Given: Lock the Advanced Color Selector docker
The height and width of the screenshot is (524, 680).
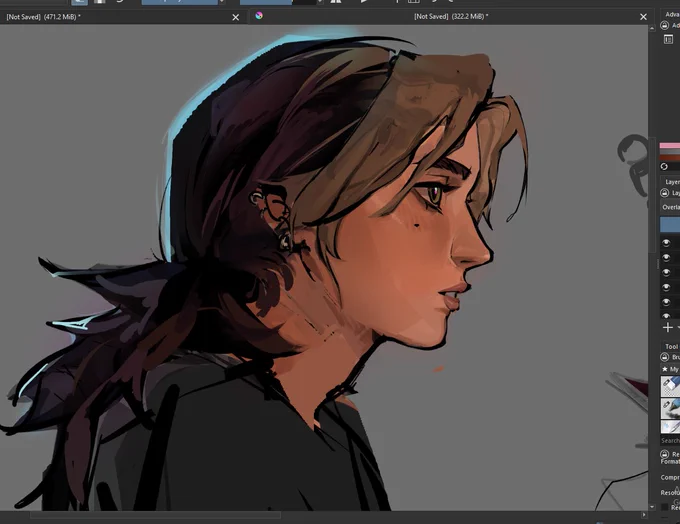Looking at the screenshot, I should (664, 26).
